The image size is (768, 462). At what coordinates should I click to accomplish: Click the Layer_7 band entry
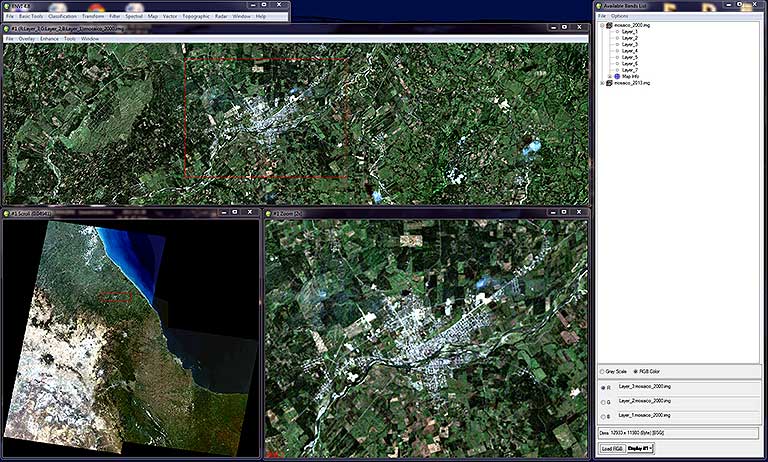click(x=629, y=70)
